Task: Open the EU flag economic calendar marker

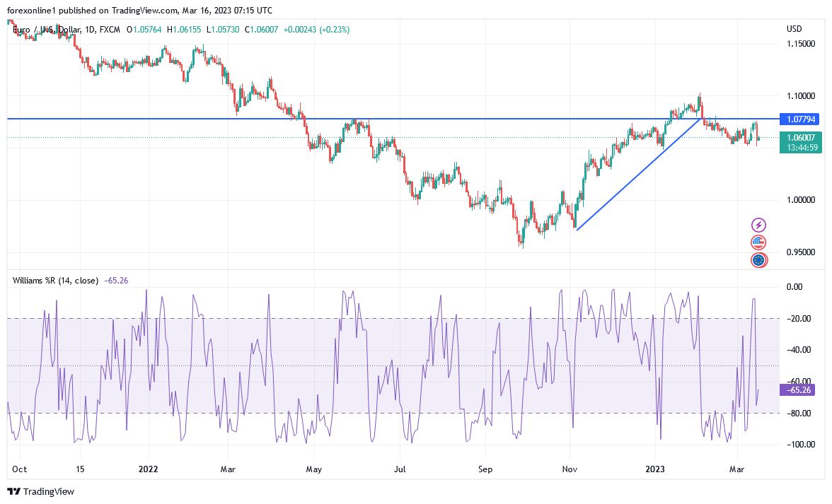Action: pos(758,259)
